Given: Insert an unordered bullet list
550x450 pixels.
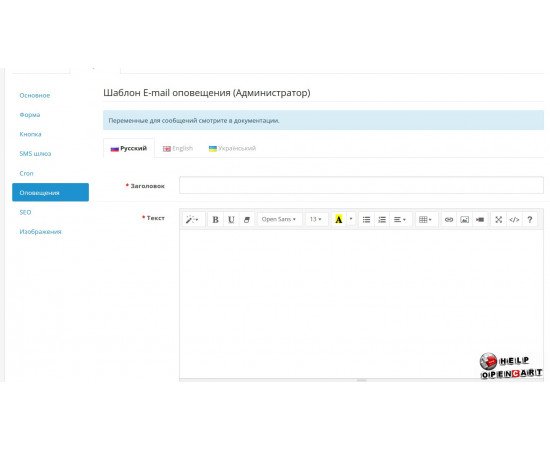Looking at the screenshot, I should (366, 220).
